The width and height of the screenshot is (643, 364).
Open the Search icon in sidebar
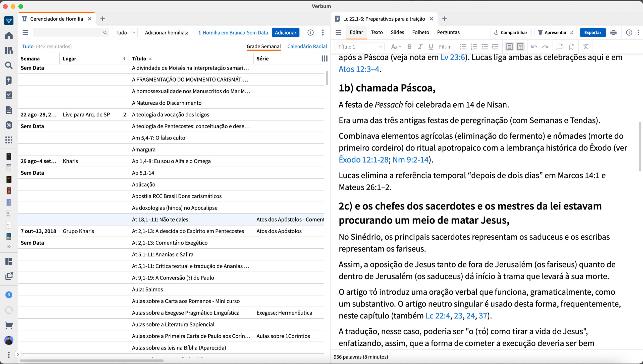9,65
